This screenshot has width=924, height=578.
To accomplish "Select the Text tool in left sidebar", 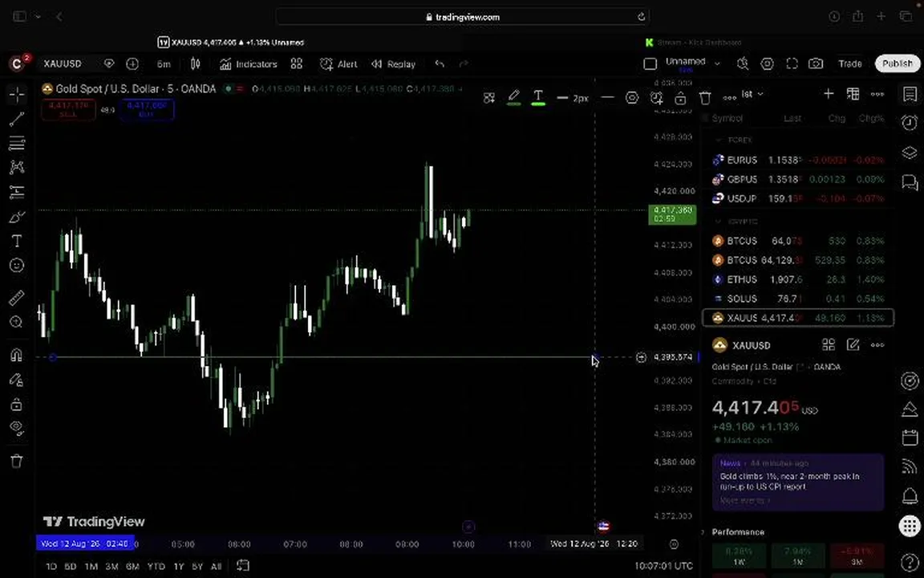I will [17, 241].
